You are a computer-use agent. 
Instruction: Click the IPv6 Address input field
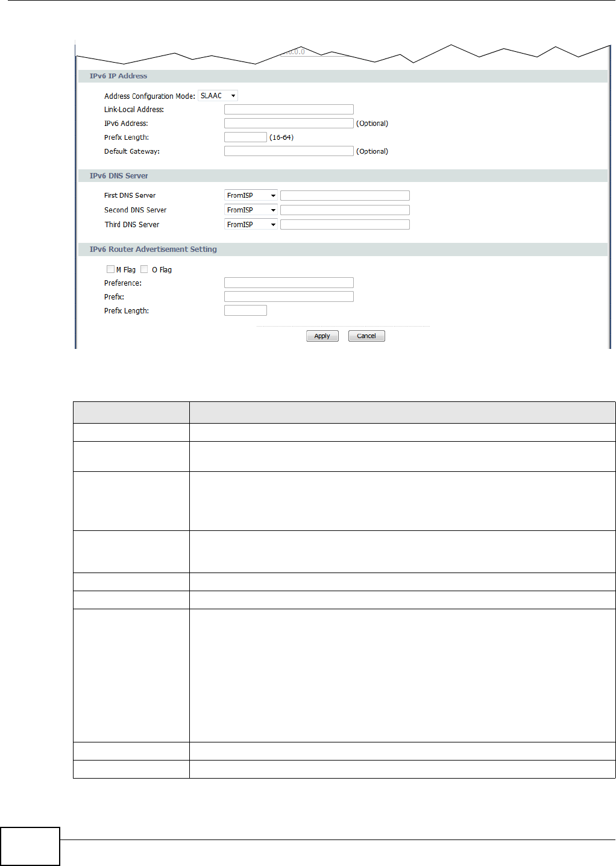[289, 123]
